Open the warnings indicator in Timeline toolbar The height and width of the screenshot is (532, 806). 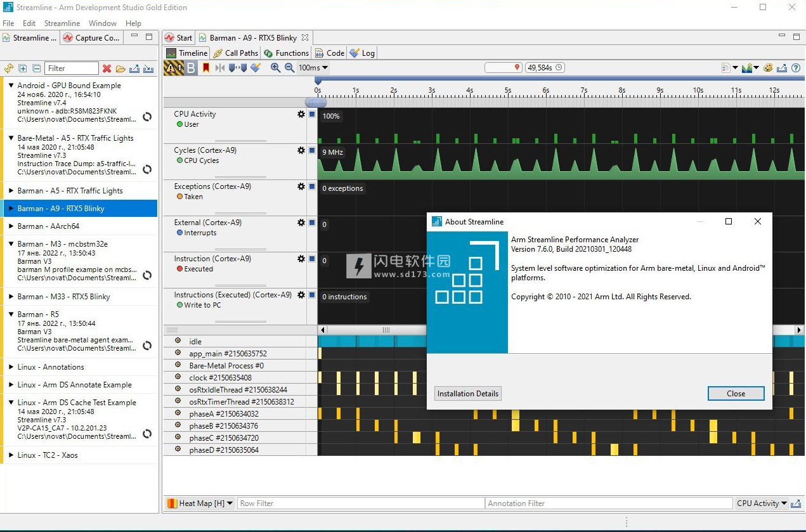pyautogui.click(x=174, y=68)
